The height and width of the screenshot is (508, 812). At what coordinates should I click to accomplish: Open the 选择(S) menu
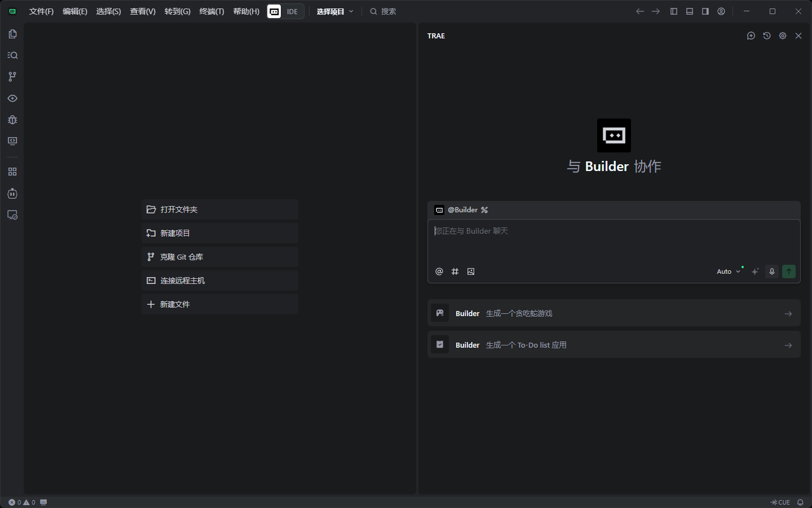point(108,11)
